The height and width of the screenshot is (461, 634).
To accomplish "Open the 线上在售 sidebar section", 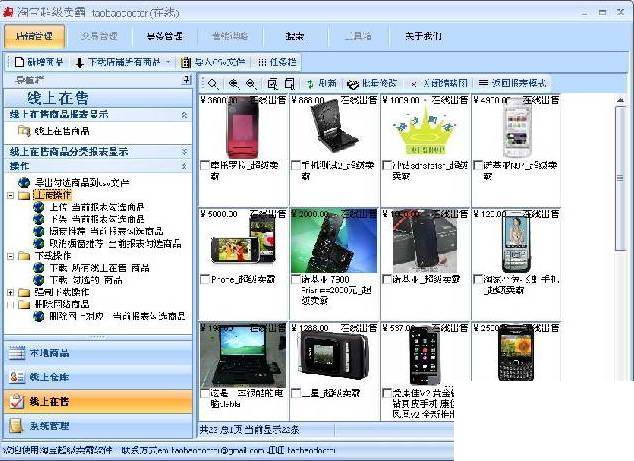I will 98,402.
